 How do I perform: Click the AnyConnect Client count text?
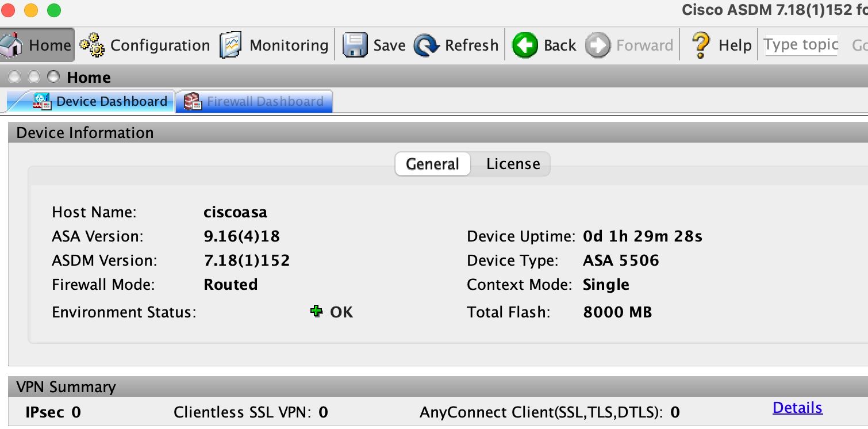click(x=550, y=412)
